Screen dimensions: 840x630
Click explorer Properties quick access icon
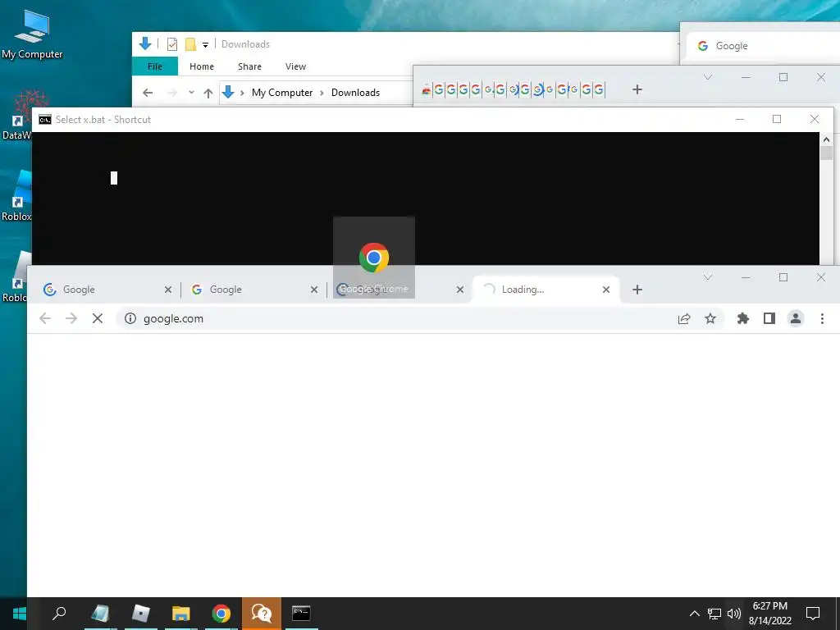[x=172, y=44]
